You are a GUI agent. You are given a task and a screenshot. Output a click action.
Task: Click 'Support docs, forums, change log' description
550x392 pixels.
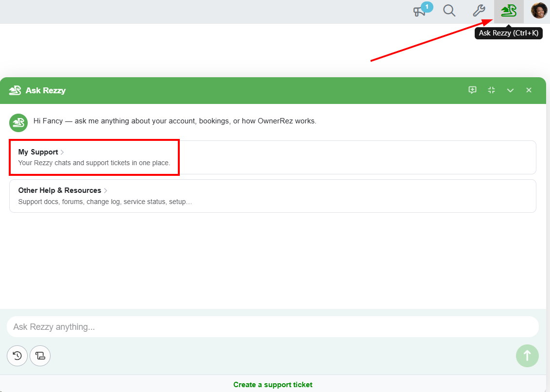[105, 202]
